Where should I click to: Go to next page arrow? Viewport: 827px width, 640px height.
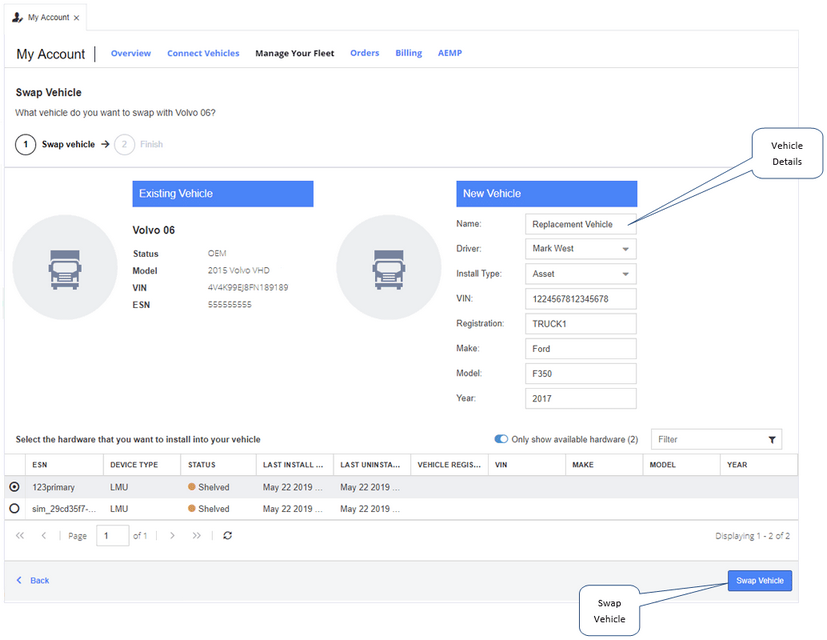[x=172, y=536]
